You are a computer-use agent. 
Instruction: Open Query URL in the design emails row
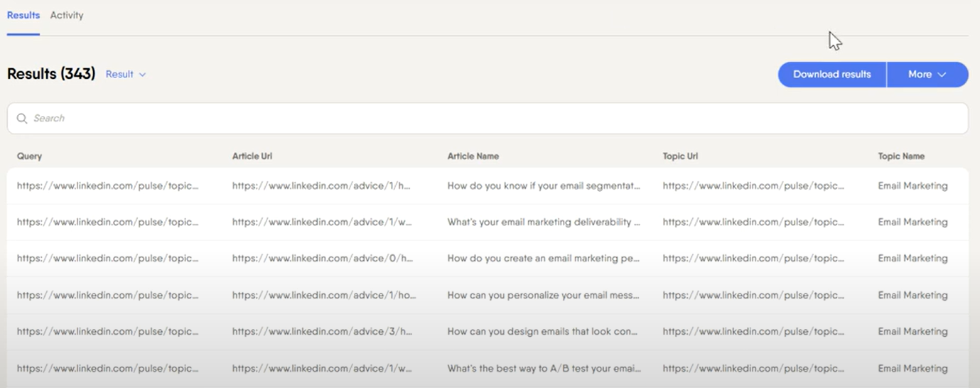tap(108, 331)
